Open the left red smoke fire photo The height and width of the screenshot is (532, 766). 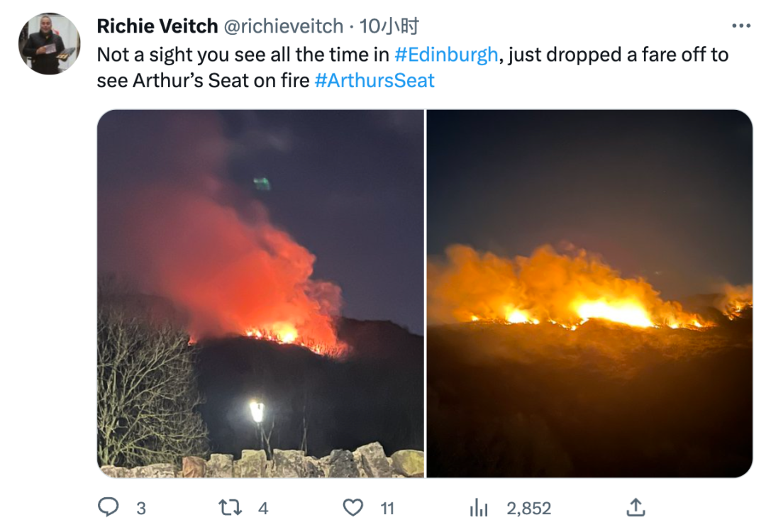click(260, 294)
